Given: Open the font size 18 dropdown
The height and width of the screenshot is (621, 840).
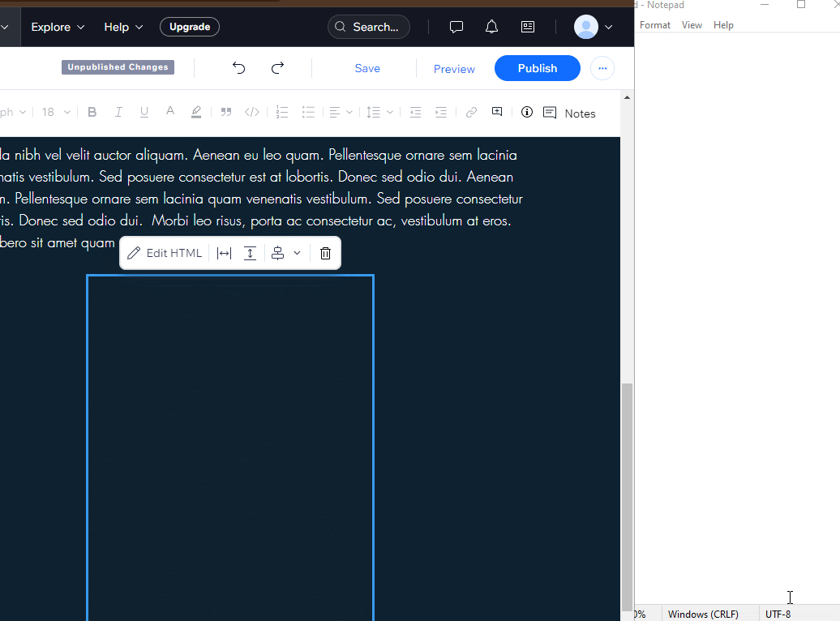Looking at the screenshot, I should click(x=56, y=113).
